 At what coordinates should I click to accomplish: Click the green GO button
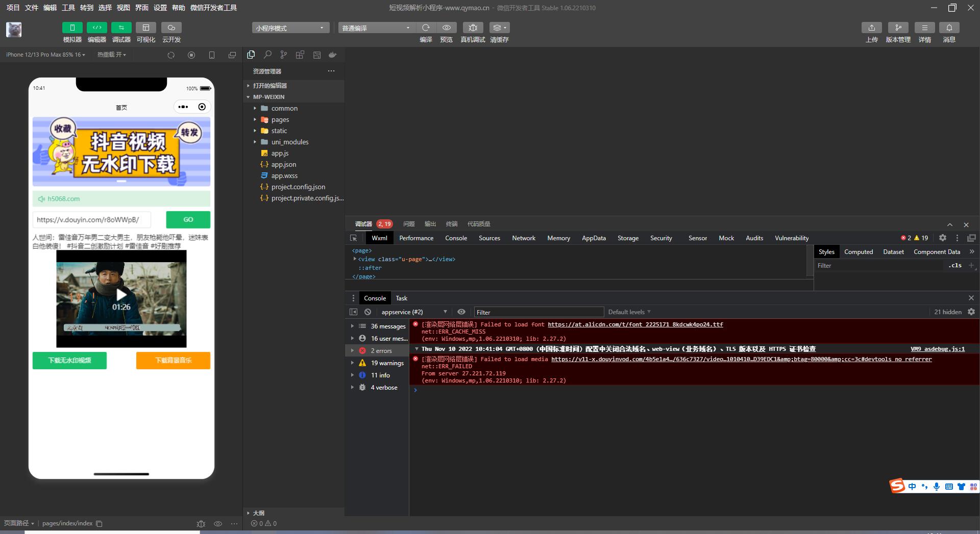(188, 220)
